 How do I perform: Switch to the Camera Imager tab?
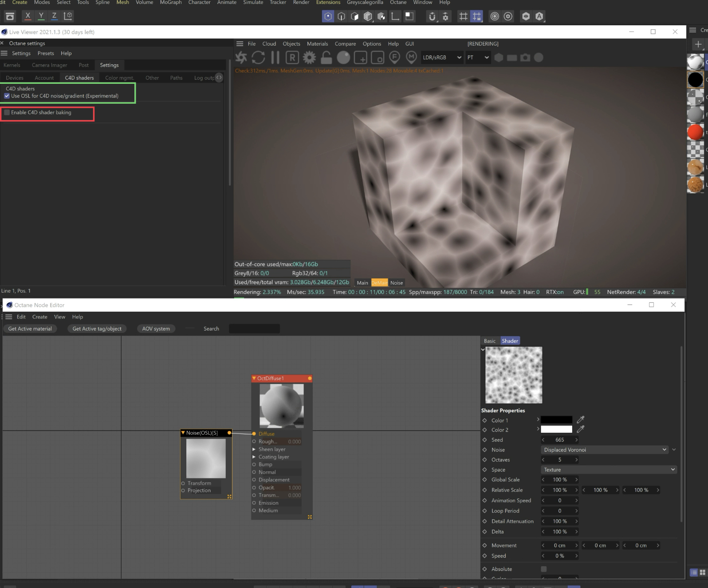[49, 65]
